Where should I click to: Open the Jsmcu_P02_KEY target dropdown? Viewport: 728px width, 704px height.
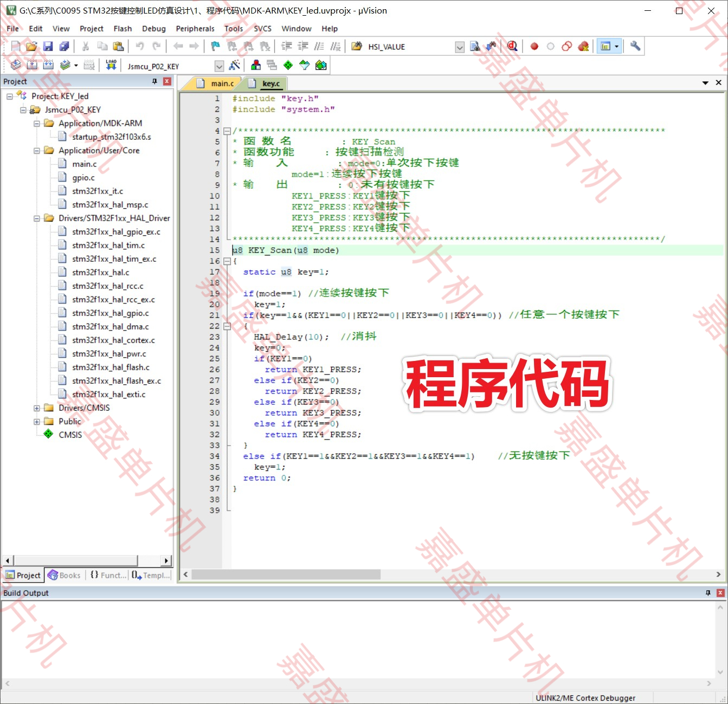click(219, 66)
